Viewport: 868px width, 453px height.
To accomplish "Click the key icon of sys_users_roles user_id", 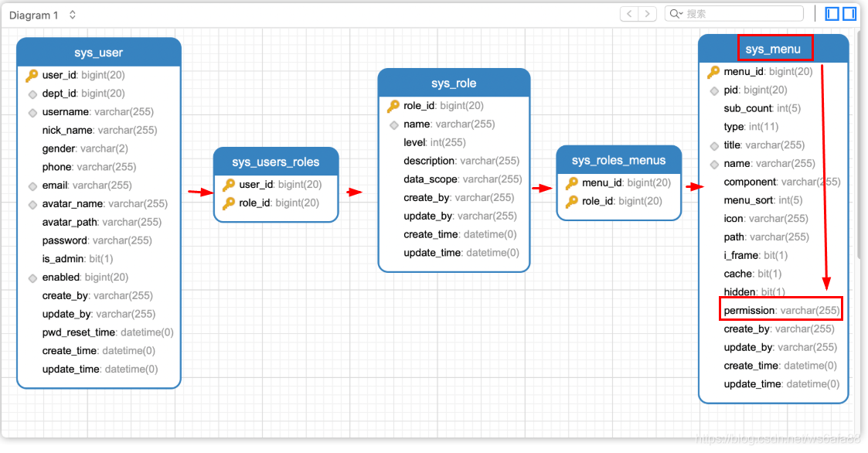I will (229, 185).
